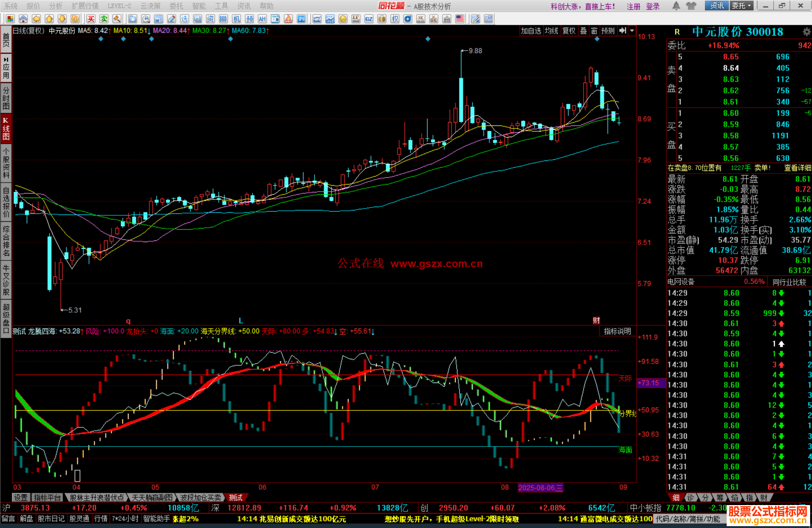Toggle the 均线 moving average button
The image size is (812, 528).
(551, 31)
